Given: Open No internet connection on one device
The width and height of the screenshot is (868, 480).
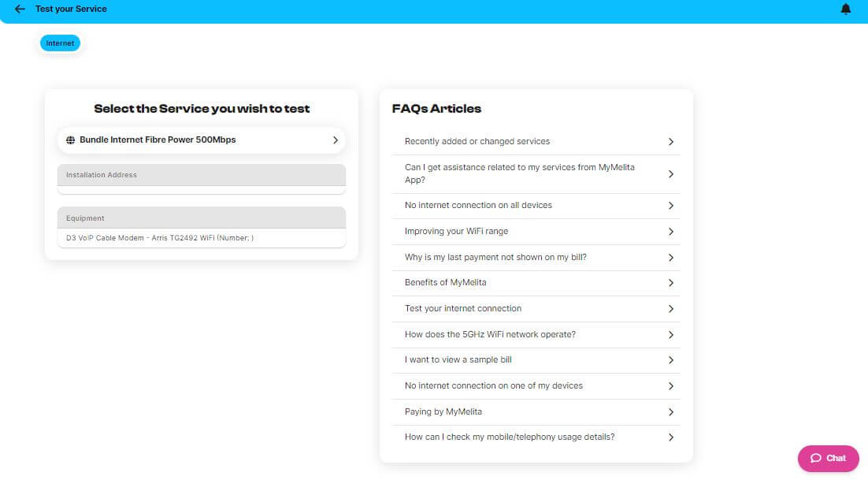Looking at the screenshot, I should (494, 386).
